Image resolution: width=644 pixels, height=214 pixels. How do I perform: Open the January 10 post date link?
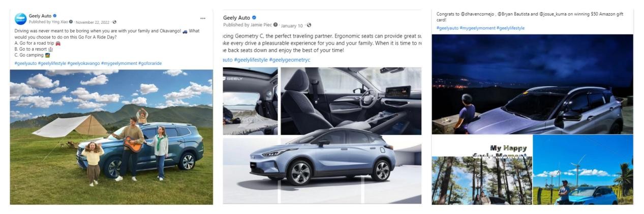[293, 25]
